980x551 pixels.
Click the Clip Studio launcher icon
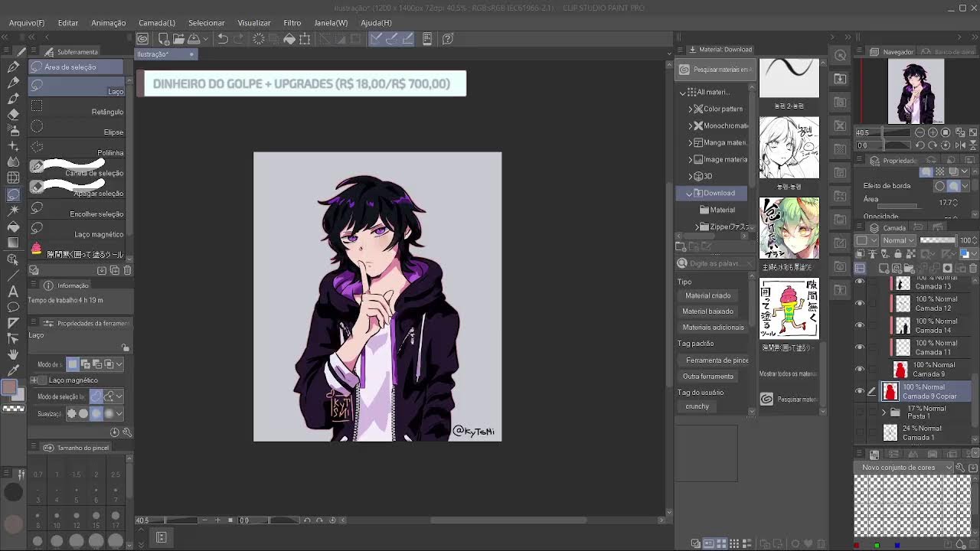click(x=142, y=38)
